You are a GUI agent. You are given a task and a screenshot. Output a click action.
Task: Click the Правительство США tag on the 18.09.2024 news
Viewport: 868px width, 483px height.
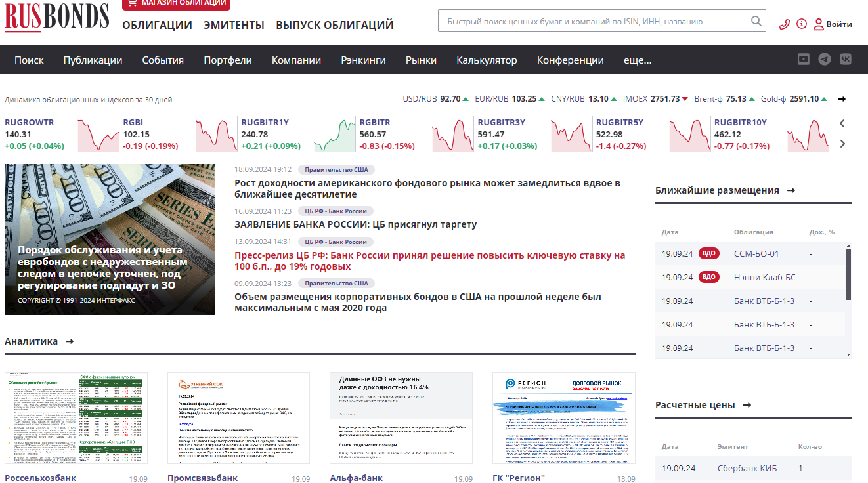click(336, 169)
